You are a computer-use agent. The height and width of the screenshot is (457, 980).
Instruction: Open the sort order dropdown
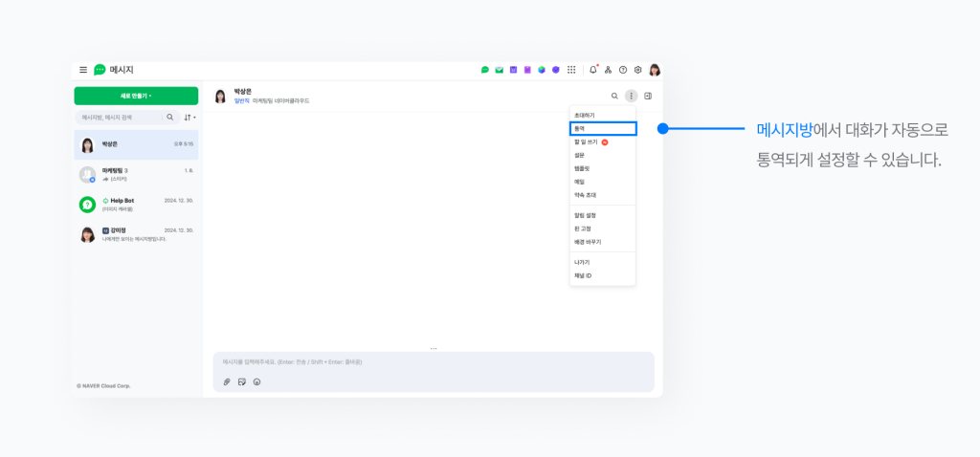coord(189,118)
